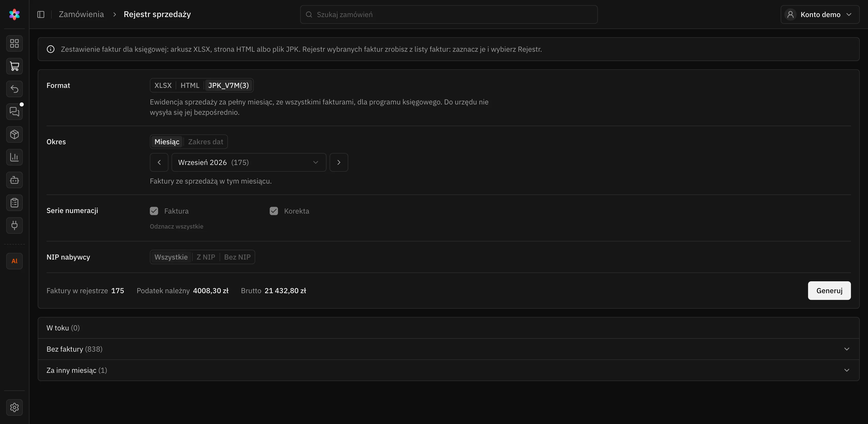Image resolution: width=868 pixels, height=424 pixels.
Task: Expand the Bez faktury section
Action: click(448, 349)
